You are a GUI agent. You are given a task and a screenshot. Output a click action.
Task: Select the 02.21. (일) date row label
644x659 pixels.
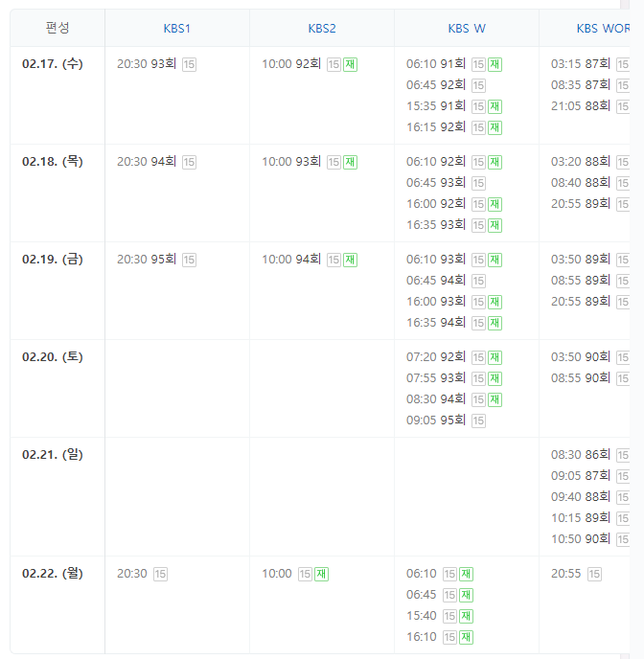53,455
